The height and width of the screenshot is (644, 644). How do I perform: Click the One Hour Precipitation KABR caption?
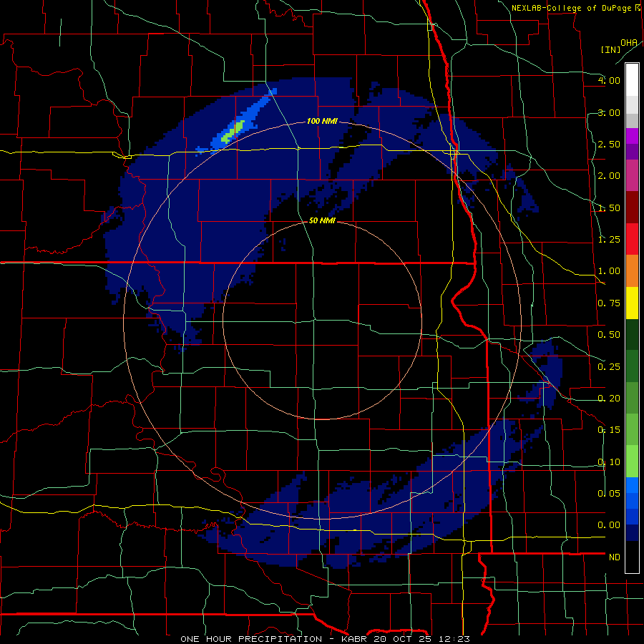click(x=325, y=639)
